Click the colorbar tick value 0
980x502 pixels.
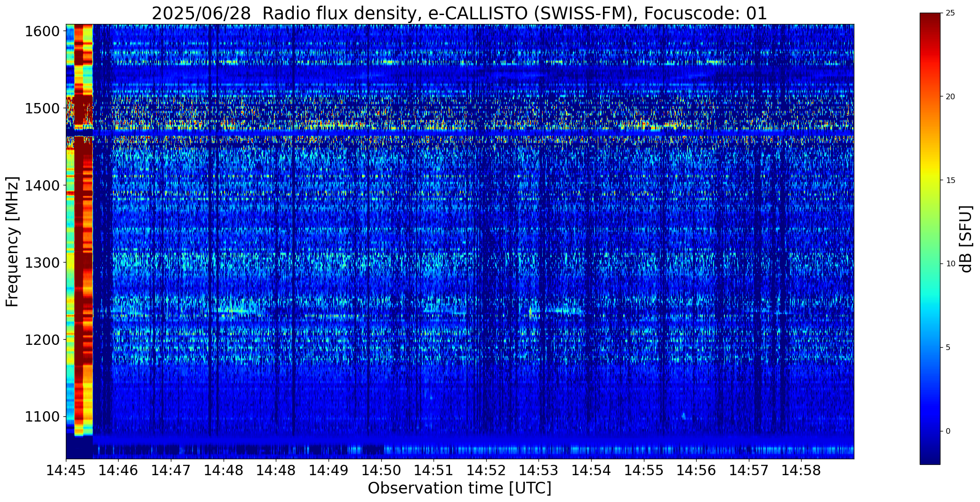tap(948, 431)
